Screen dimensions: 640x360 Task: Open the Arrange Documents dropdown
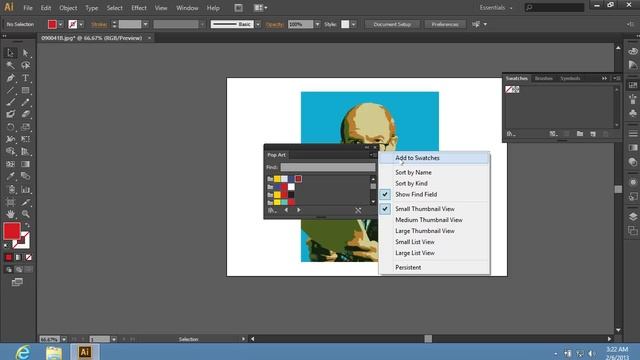[260, 8]
